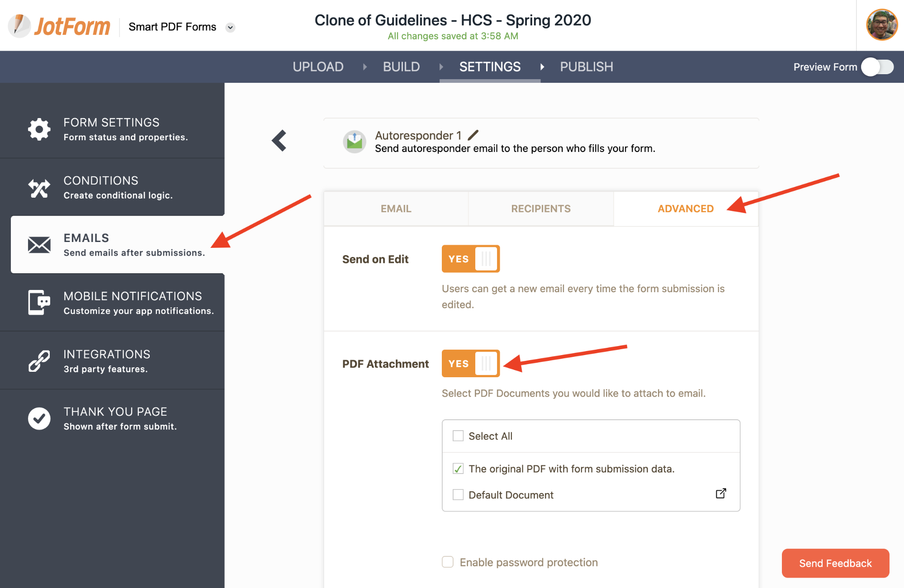Click the Send Feedback button

[835, 563]
